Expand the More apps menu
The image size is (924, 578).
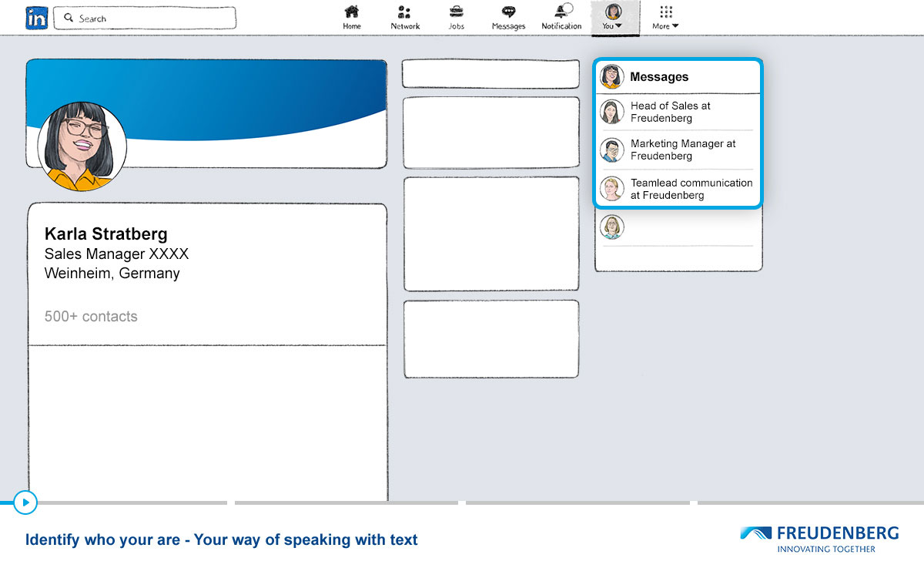point(666,17)
